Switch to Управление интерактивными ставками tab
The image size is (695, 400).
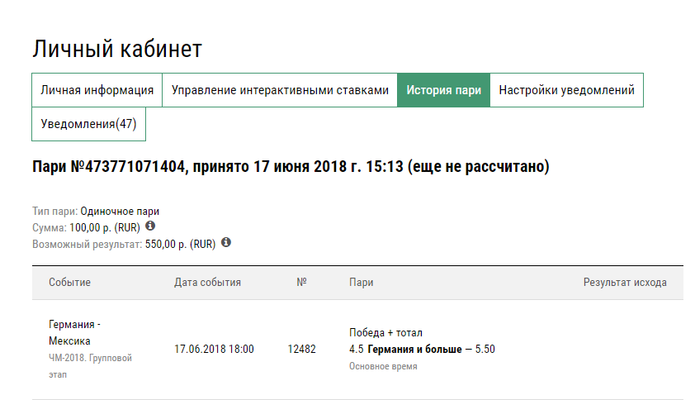279,90
